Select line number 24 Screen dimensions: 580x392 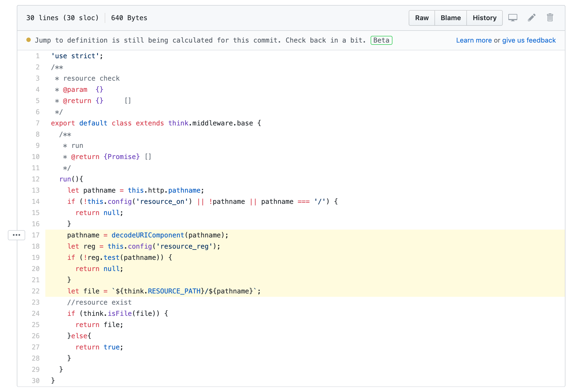tap(36, 314)
